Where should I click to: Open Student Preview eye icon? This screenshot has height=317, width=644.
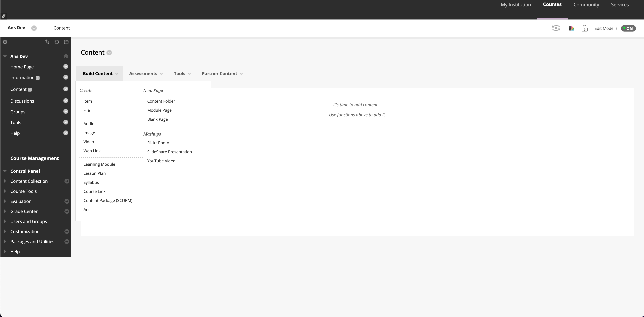point(556,28)
